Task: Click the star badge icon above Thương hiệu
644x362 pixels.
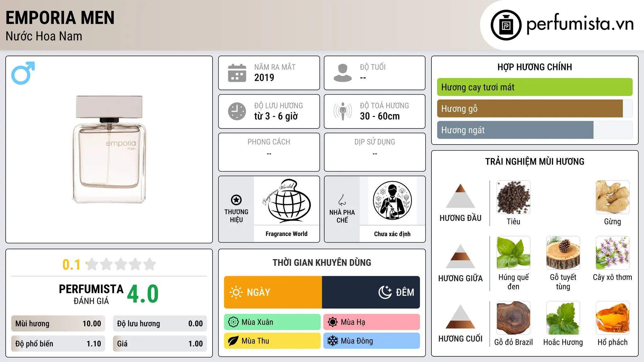Action: tap(236, 200)
